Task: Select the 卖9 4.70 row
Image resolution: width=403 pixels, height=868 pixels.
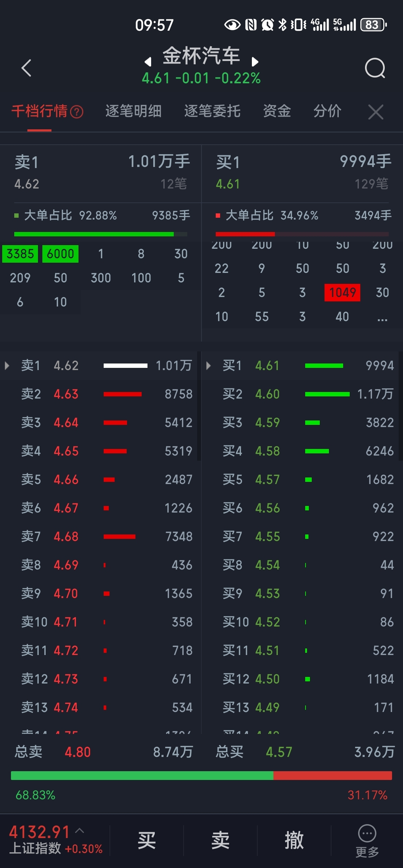Action: (101, 594)
